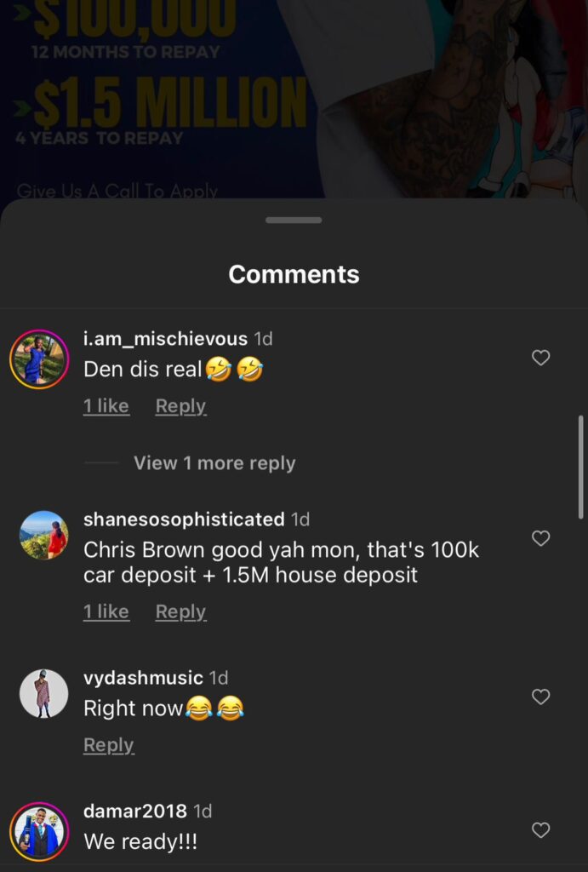Tap heart on vydashmusic's comment
This screenshot has width=588, height=872.
click(x=540, y=697)
